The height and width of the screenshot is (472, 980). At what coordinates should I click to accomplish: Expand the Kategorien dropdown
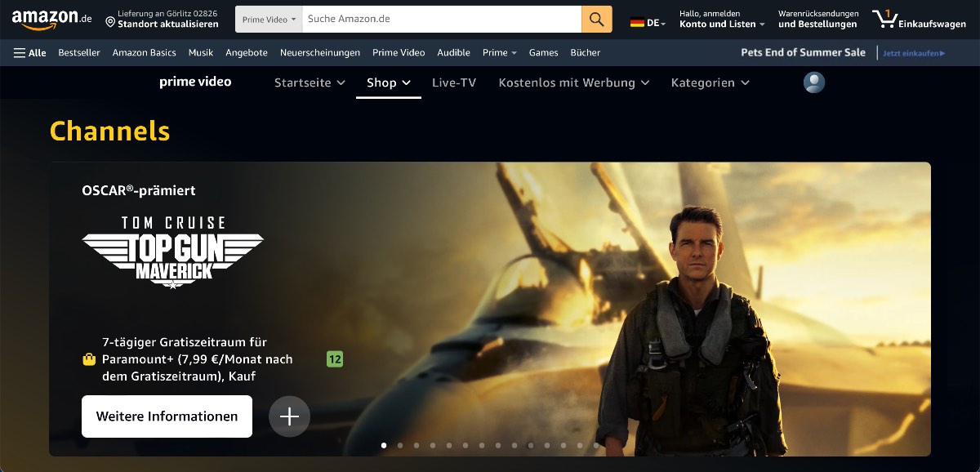tap(710, 82)
